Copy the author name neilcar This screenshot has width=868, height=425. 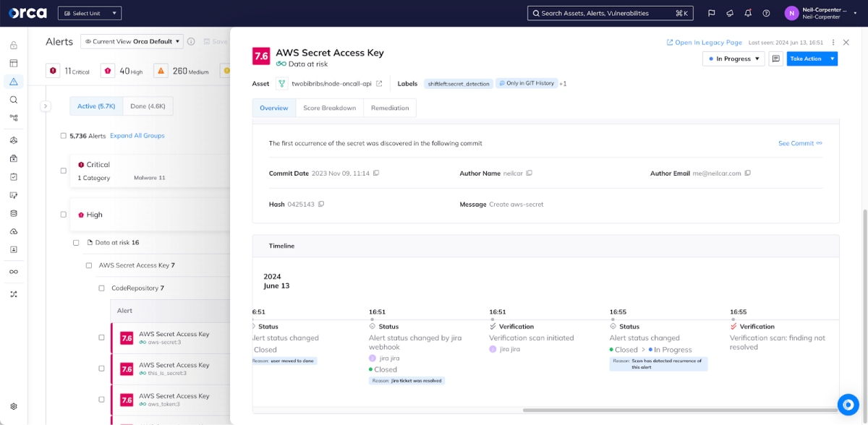point(529,173)
